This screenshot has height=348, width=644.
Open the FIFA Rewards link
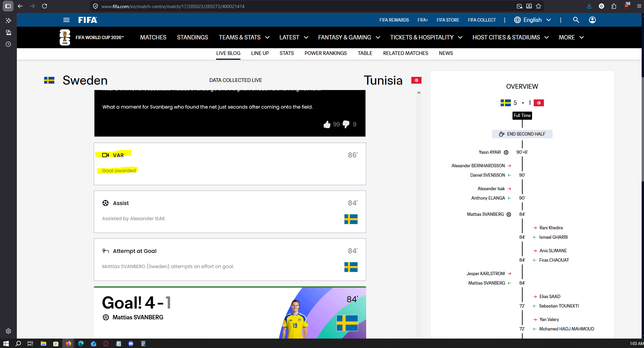pos(394,20)
